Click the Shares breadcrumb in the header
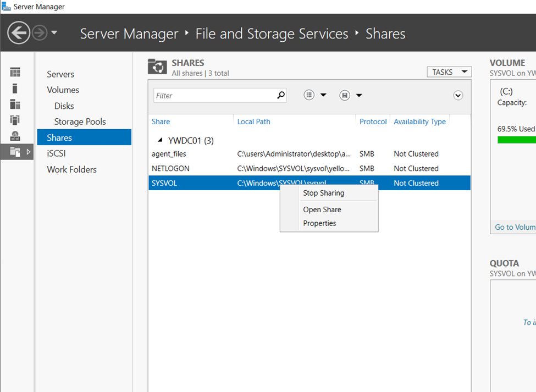 pyautogui.click(x=385, y=34)
